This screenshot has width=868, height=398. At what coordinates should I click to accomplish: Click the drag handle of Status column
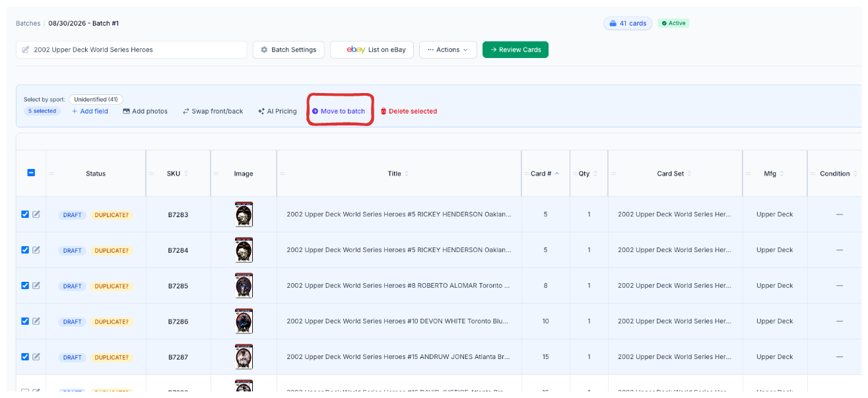(51, 174)
